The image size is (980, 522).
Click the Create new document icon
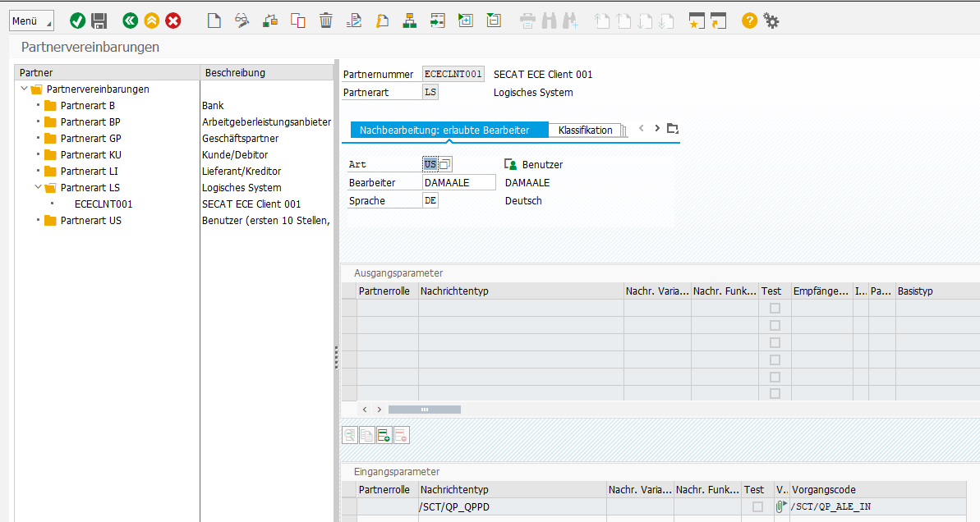(x=214, y=21)
